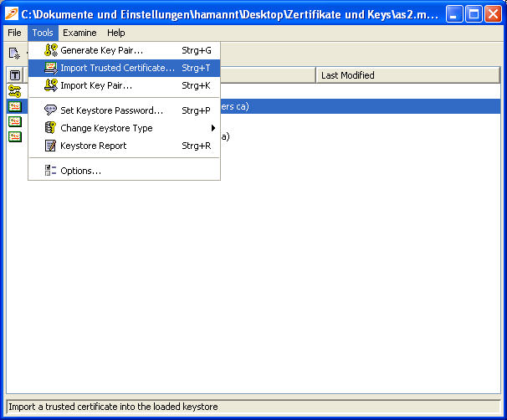Click the T type column header

tap(14, 75)
